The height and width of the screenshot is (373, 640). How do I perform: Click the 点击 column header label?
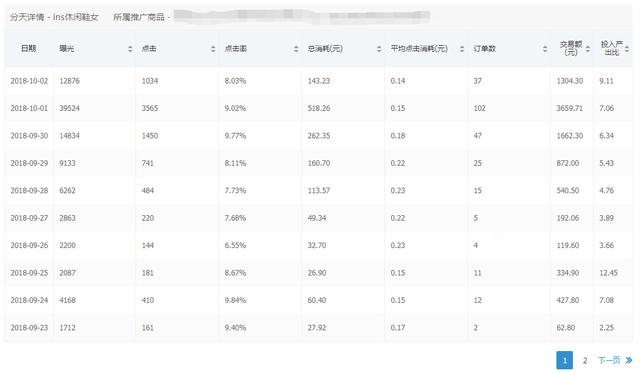149,49
